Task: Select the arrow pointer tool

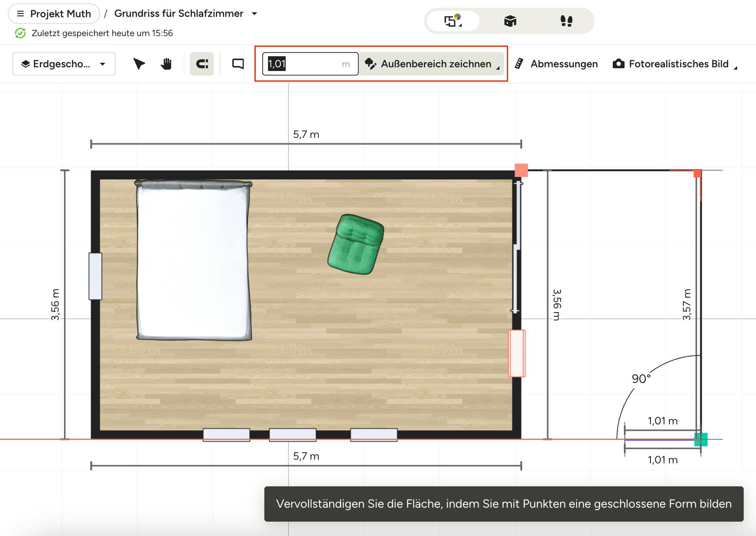Action: pos(139,64)
